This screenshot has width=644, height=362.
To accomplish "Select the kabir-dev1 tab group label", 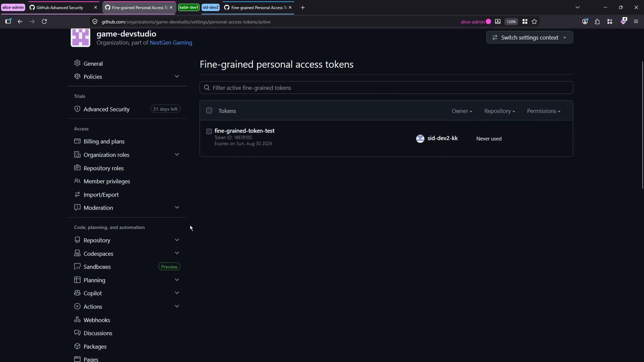I will point(189,7).
